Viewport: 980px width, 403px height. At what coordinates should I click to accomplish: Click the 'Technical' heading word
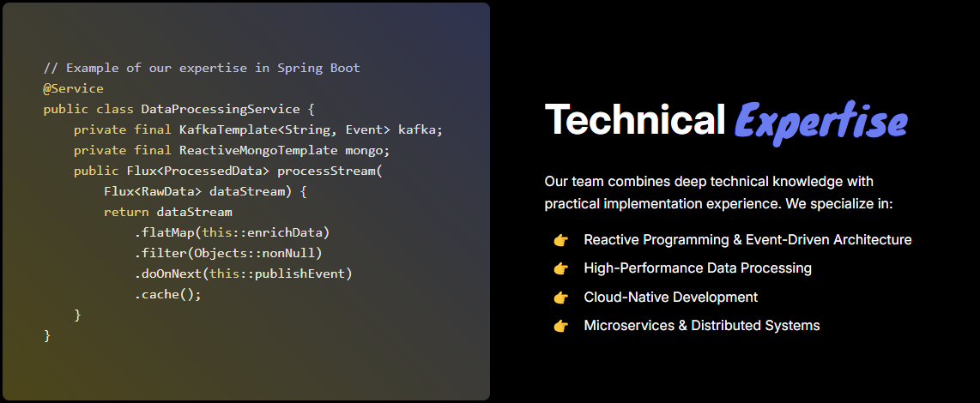click(x=634, y=118)
